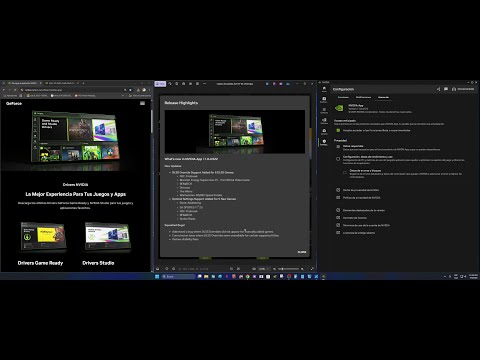This screenshot has width=480, height=360.
Task: Expand the browser bookmarks overflow chevron
Action: pyautogui.click(x=123, y=96)
